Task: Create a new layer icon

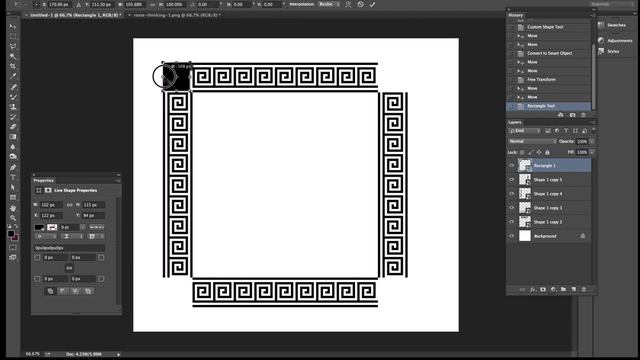Action: [x=573, y=289]
